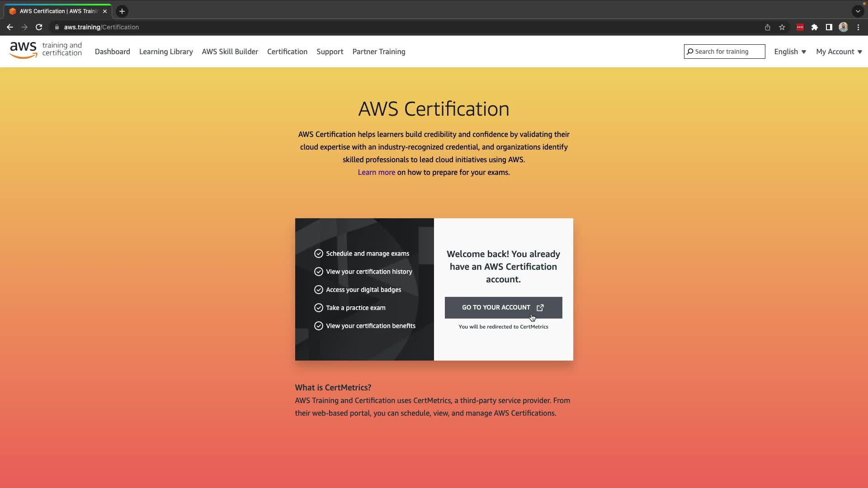The width and height of the screenshot is (868, 488).
Task: Open Partner Training nav link
Action: 378,52
